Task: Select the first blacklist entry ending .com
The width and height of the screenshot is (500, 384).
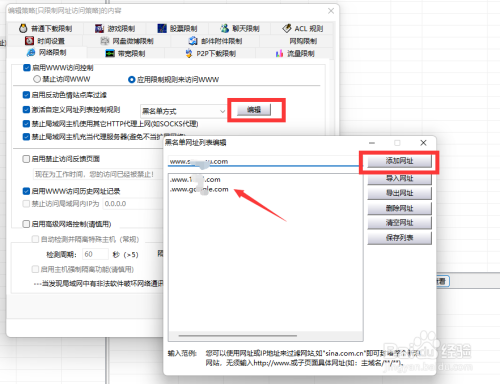Action: [x=195, y=180]
